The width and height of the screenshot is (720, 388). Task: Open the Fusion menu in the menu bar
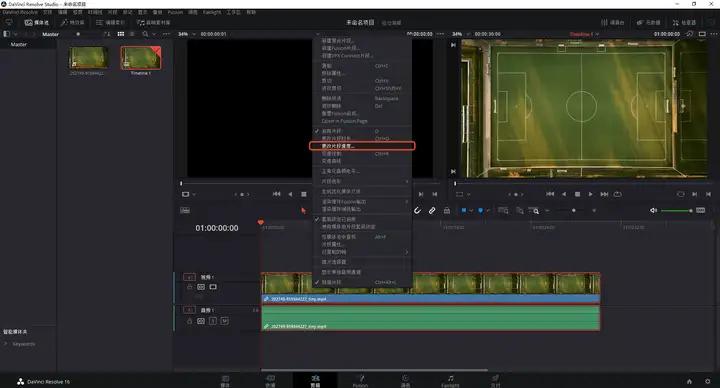pyautogui.click(x=175, y=12)
